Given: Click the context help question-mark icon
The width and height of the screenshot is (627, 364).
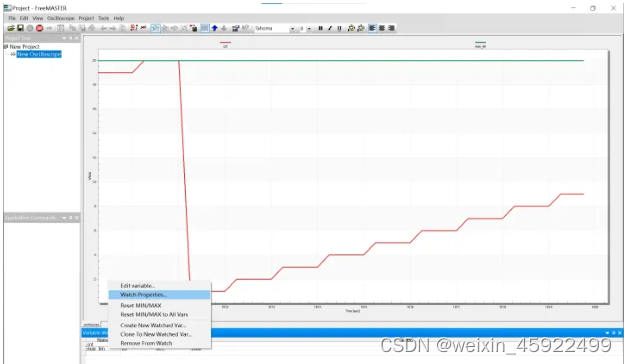Looking at the screenshot, I should pos(245,28).
